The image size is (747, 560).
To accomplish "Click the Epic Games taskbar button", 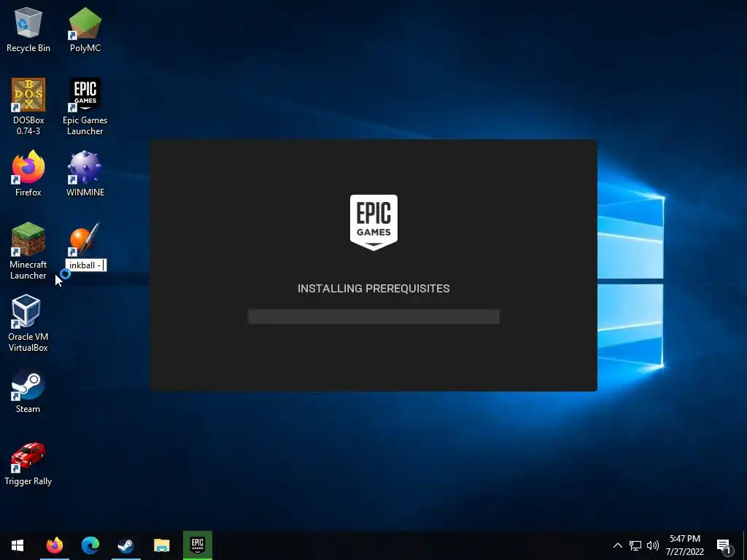I will (x=197, y=545).
